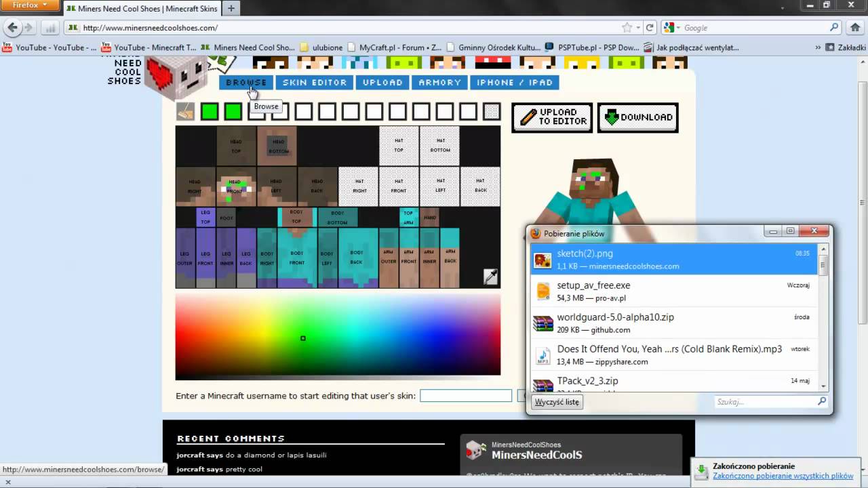Click the jorcraft says pretty cool comment
The image size is (868, 488).
[x=219, y=469]
